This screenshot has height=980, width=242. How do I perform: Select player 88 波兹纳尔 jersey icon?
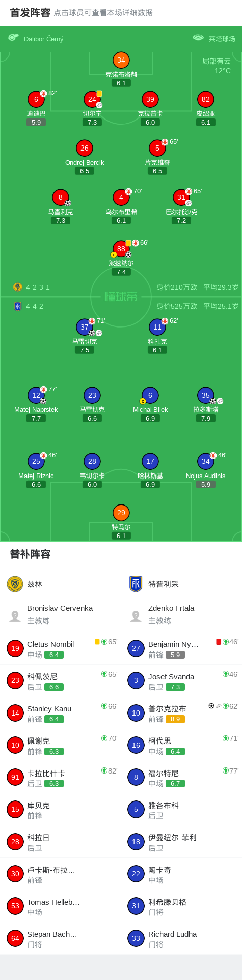pyautogui.click(x=121, y=249)
